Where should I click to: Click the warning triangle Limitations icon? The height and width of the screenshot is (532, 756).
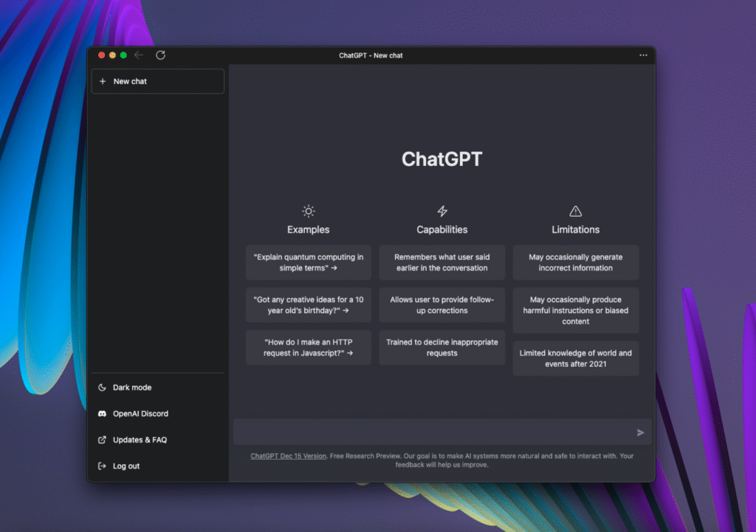pos(576,211)
